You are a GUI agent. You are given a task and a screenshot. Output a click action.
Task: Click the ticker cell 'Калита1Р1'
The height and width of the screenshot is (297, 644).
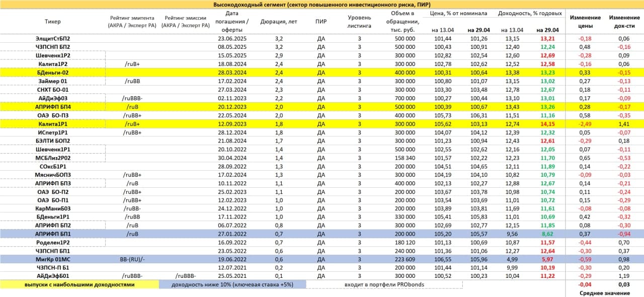(x=53, y=123)
